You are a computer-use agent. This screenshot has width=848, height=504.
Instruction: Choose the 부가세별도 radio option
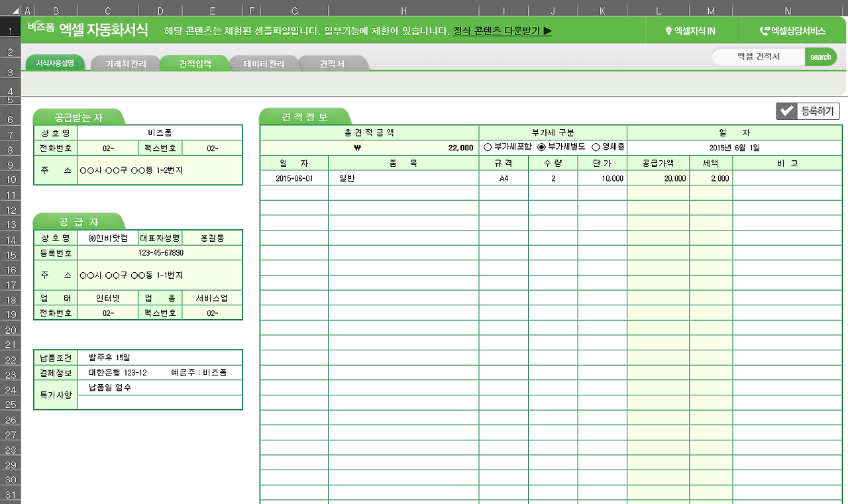coord(562,147)
